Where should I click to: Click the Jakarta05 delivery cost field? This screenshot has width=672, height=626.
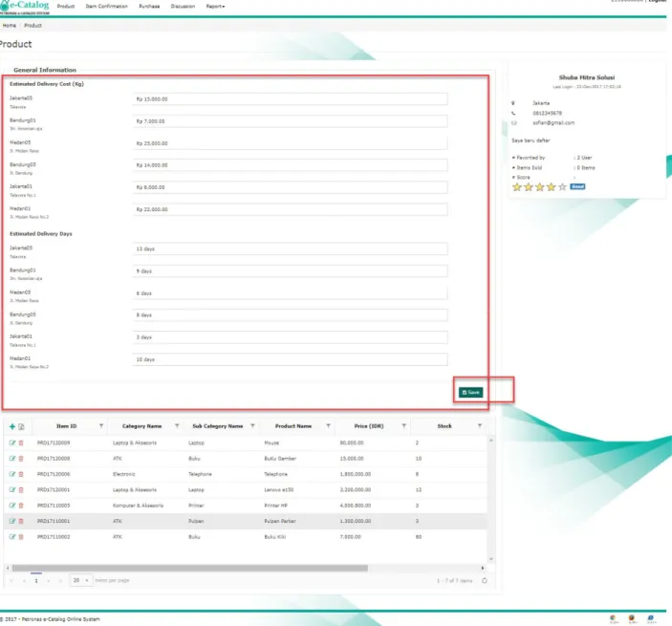[291, 99]
